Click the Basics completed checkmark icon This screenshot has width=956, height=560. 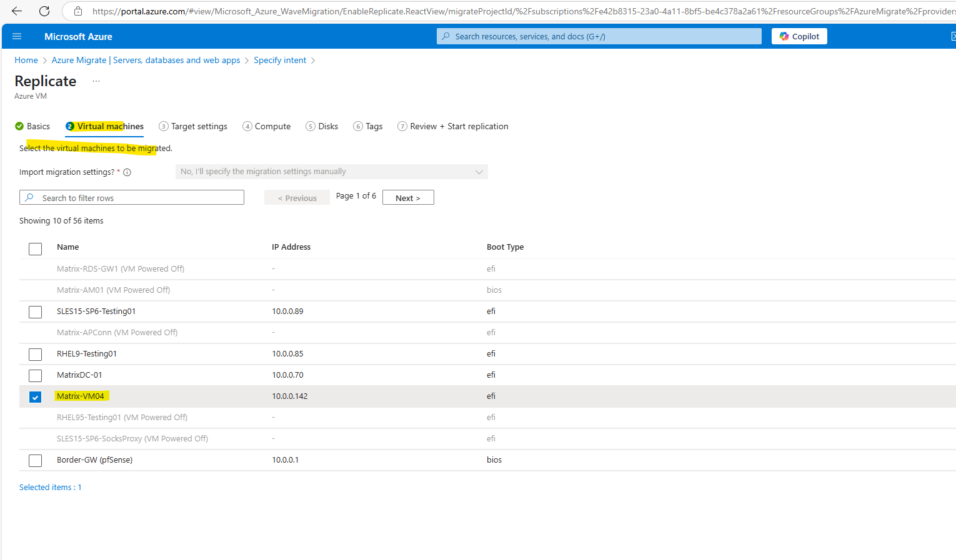click(19, 126)
